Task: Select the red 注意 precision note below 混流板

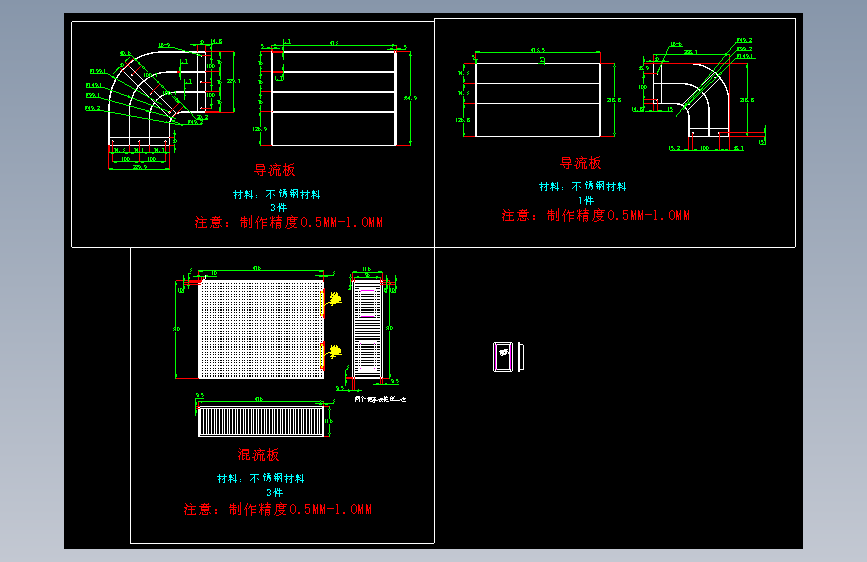Action: pyautogui.click(x=278, y=509)
